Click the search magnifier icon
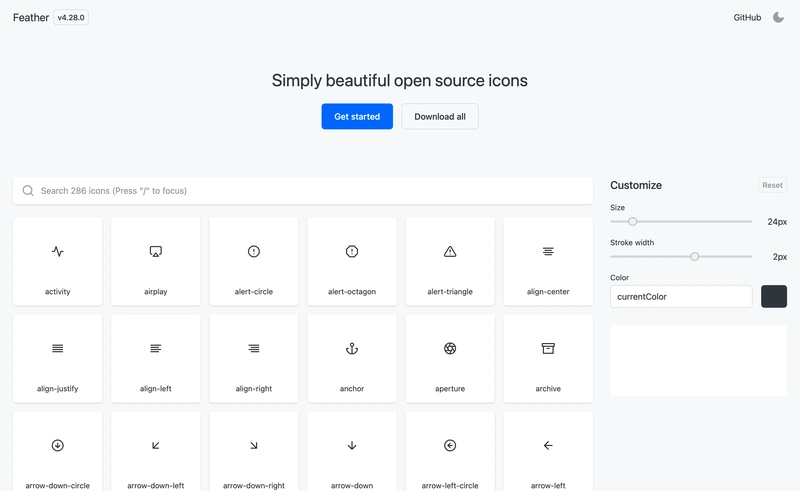The width and height of the screenshot is (800, 491). 28,190
